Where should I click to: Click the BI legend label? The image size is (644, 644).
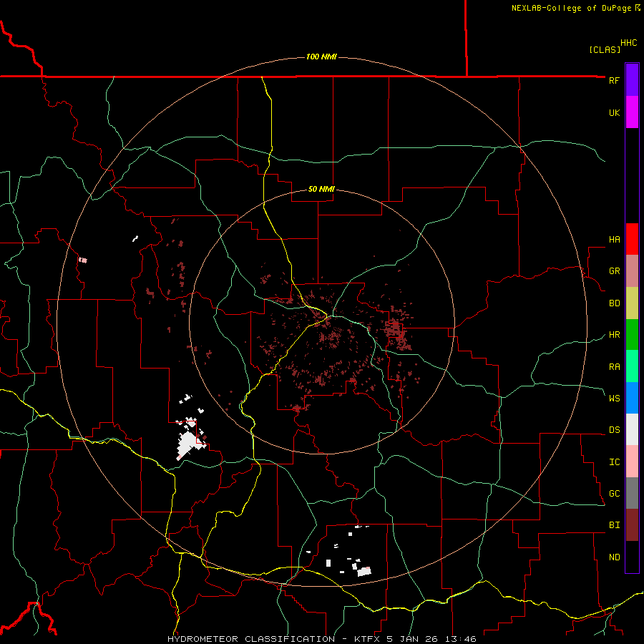tap(614, 525)
